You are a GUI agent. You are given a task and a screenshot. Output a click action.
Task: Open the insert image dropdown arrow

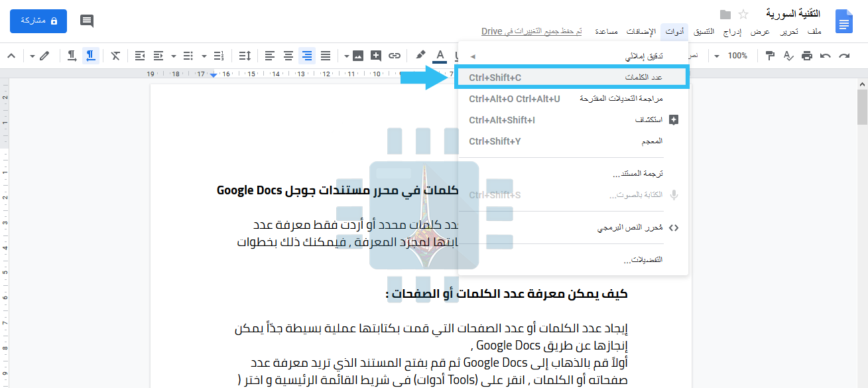[347, 56]
